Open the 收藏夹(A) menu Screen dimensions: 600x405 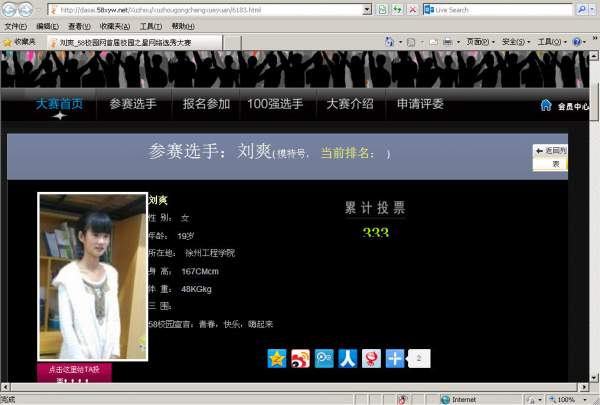[115, 26]
